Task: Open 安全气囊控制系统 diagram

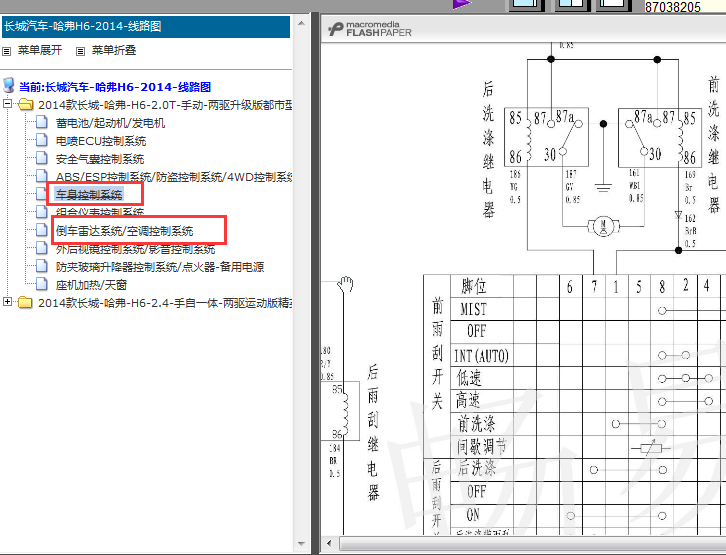Action: (x=100, y=159)
